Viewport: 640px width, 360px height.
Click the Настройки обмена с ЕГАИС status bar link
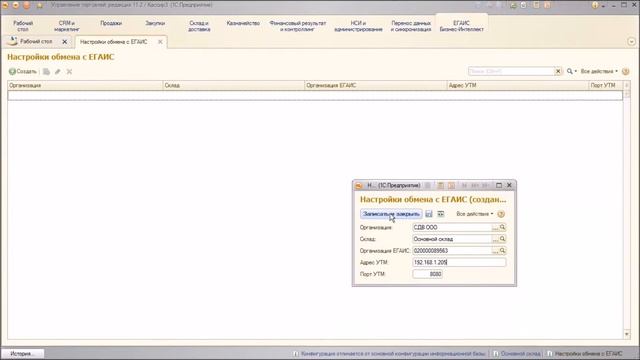585,353
